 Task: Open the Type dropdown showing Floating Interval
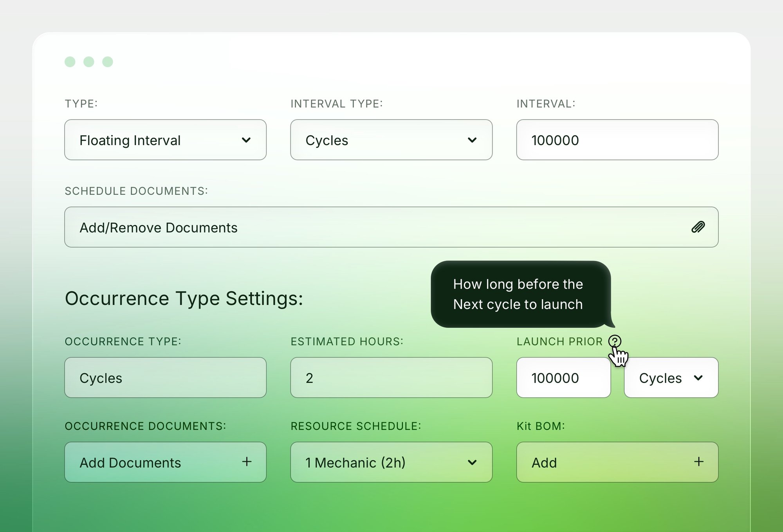165,140
